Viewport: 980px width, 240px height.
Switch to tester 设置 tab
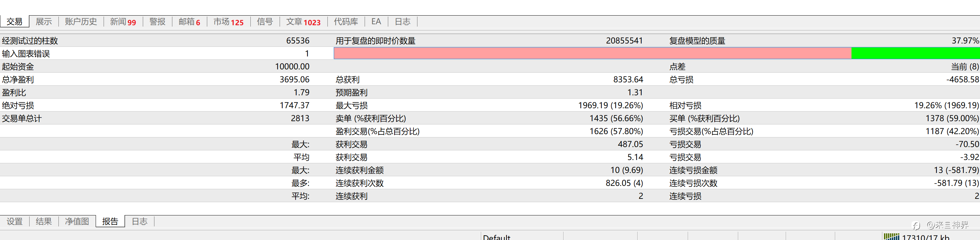15,221
